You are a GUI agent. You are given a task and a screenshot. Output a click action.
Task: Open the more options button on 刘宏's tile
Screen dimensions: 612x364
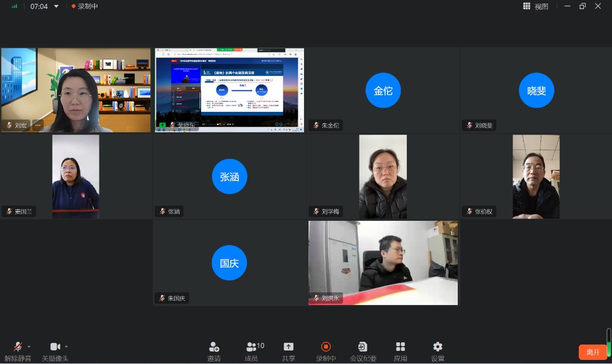(38, 126)
